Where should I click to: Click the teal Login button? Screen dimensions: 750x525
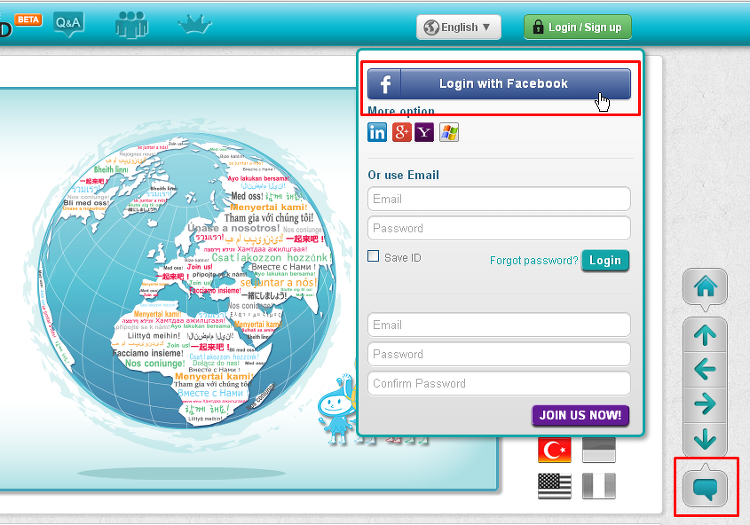click(605, 261)
